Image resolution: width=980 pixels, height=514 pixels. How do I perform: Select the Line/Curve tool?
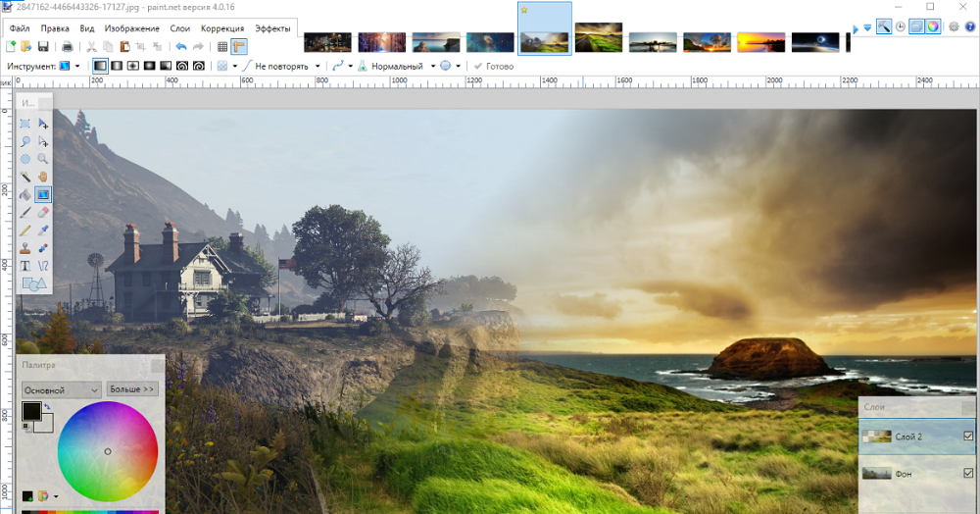42,266
